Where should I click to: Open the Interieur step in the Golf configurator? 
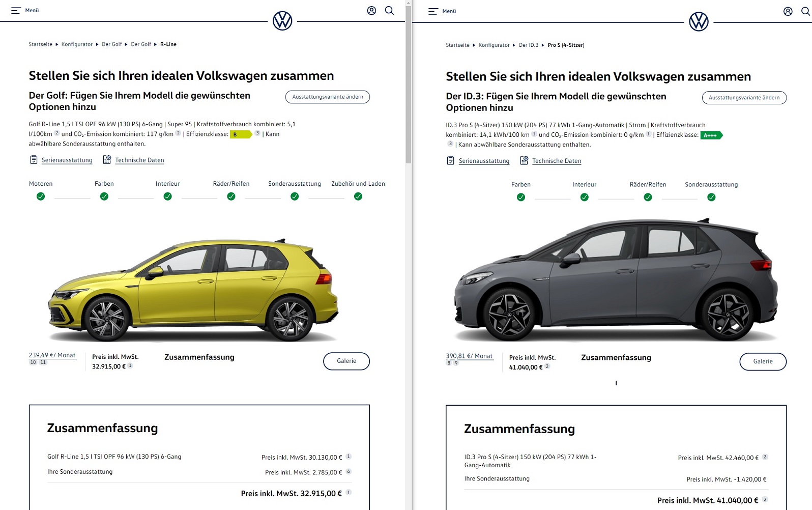[167, 184]
